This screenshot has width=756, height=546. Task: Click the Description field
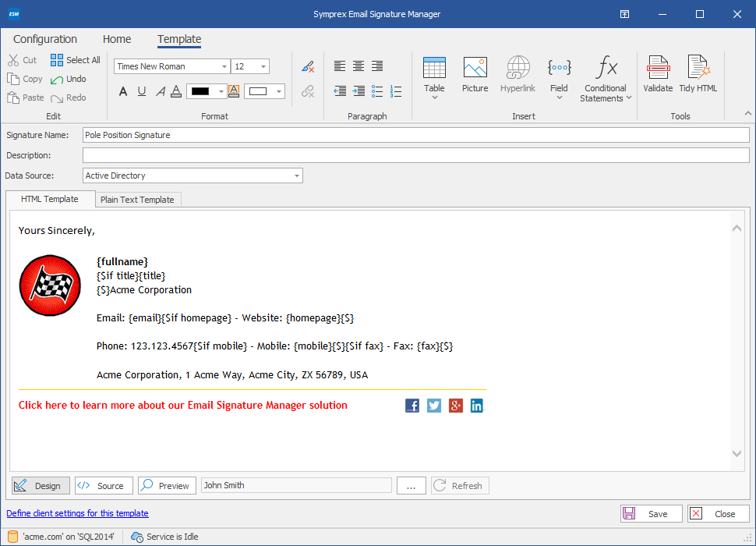[415, 155]
